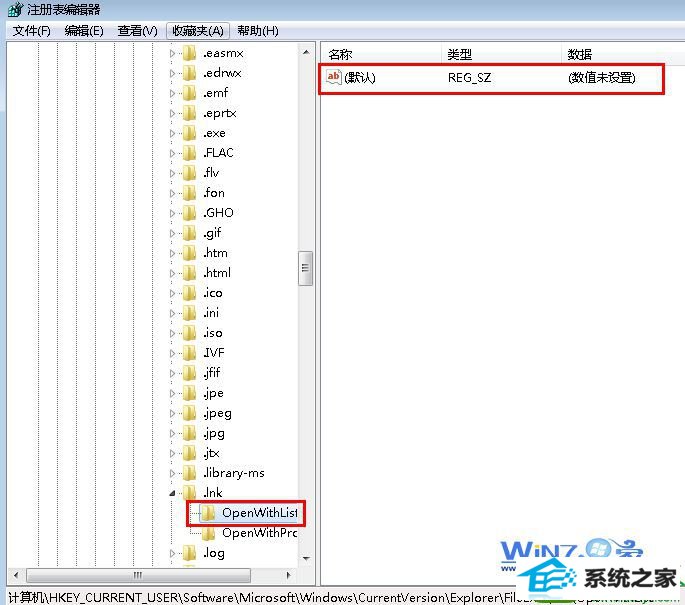Click the 数据 column header
The width and height of the screenshot is (685, 605).
pyautogui.click(x=623, y=55)
